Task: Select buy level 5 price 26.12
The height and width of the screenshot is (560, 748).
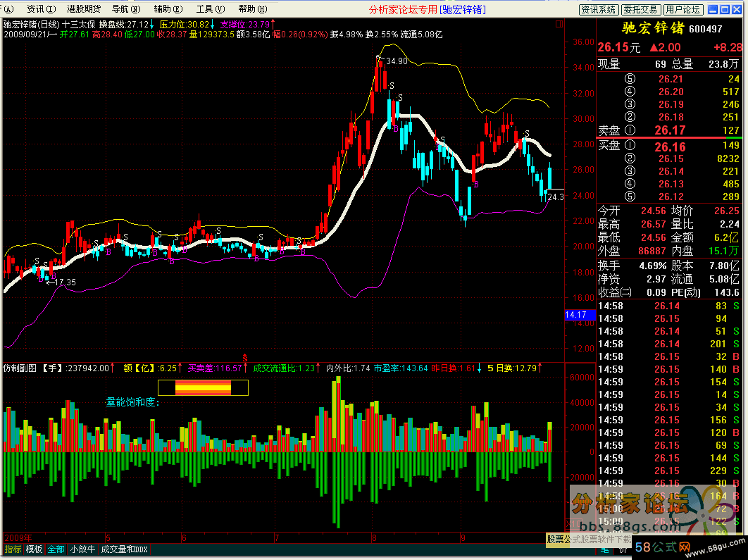Action: pyautogui.click(x=671, y=197)
